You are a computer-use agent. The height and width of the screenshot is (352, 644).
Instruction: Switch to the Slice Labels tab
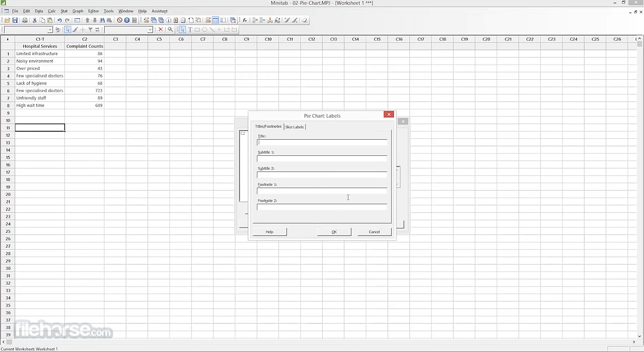[x=294, y=127]
